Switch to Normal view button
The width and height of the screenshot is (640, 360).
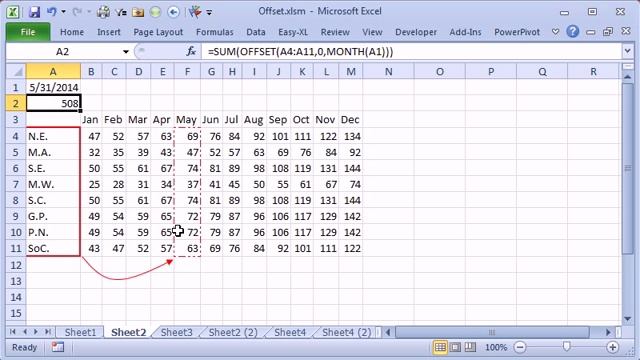point(440,347)
